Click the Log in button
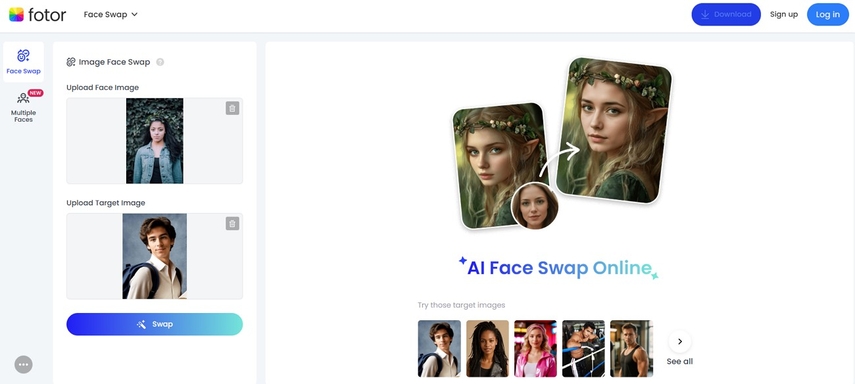This screenshot has height=384, width=855. (x=827, y=15)
